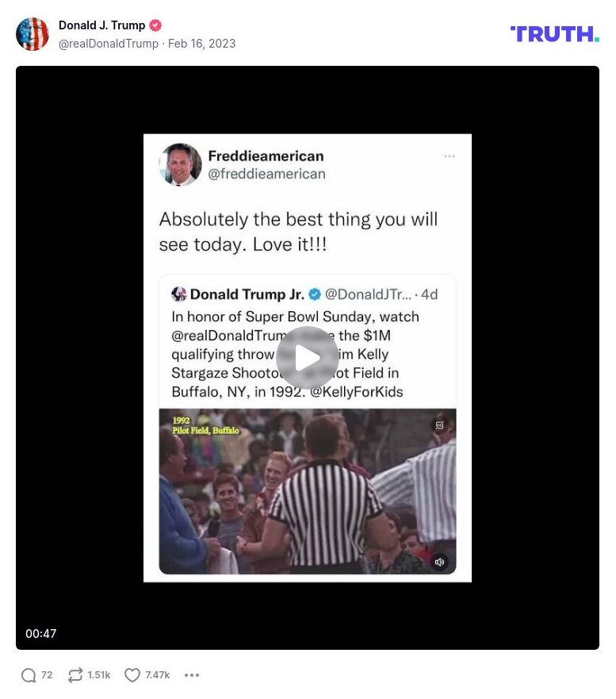
Task: Click the 00:47 video duration label
Action: coord(41,633)
